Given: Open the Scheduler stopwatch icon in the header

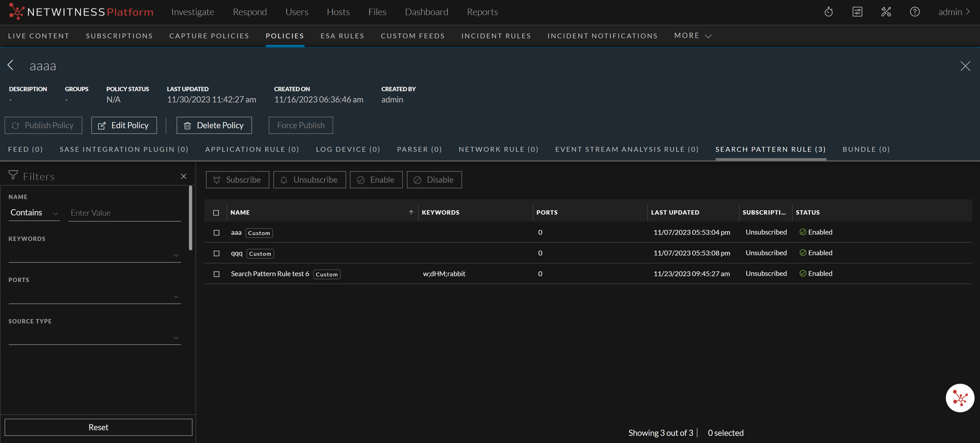Looking at the screenshot, I should pos(829,12).
